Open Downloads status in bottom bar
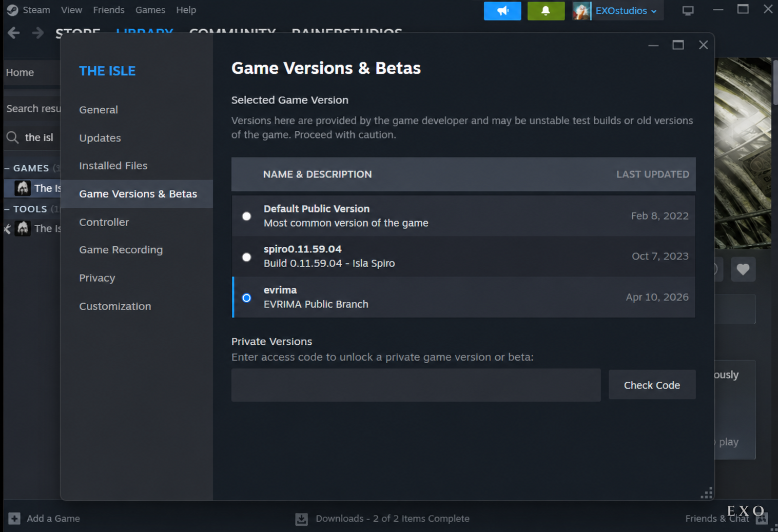The image size is (778, 532). [393, 518]
